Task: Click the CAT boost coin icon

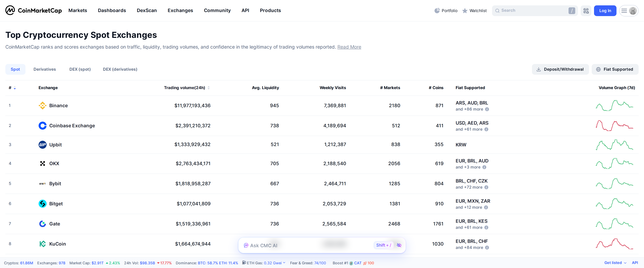Action: [x=351, y=263]
